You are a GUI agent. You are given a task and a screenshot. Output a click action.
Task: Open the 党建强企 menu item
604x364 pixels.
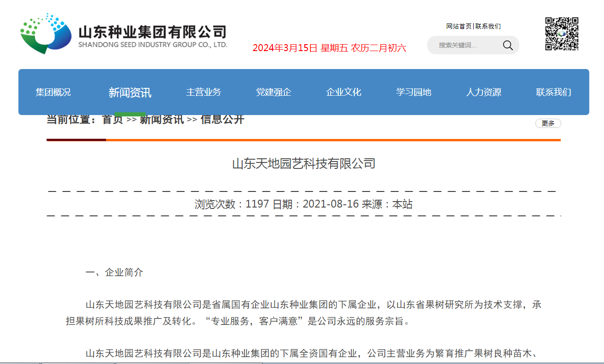[273, 92]
